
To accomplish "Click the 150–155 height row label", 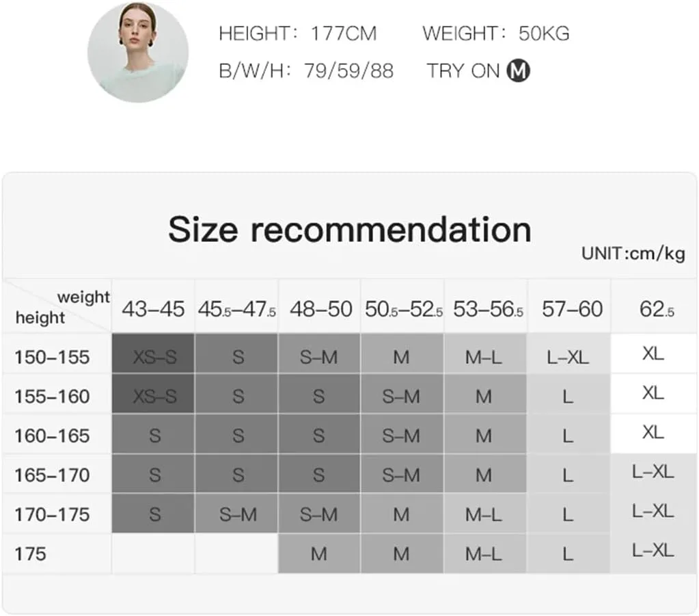I will [52, 356].
